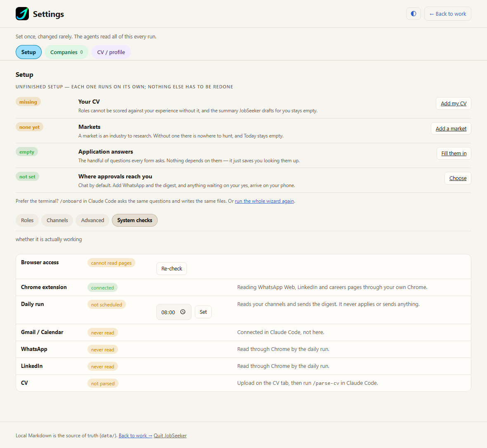Switch to the Setup tab
487x448 pixels.
28,52
